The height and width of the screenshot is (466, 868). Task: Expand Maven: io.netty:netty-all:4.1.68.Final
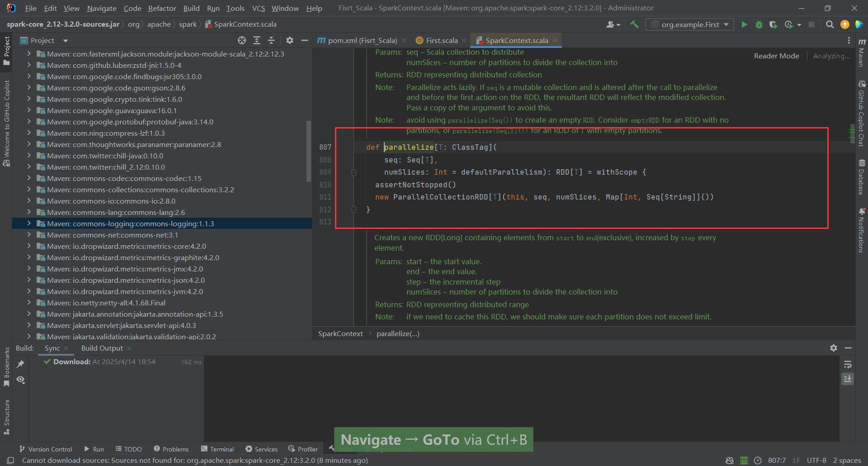pos(29,302)
